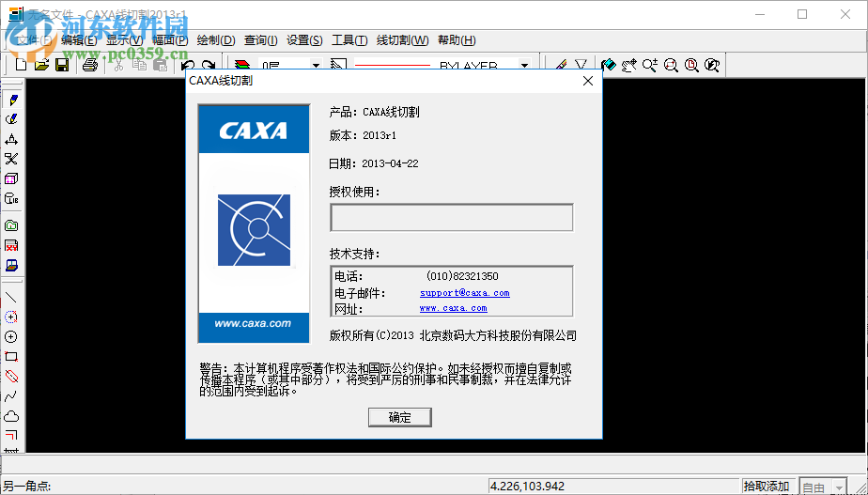The height and width of the screenshot is (495, 868).
Task: Open the library operation icon
Action: 11,199
